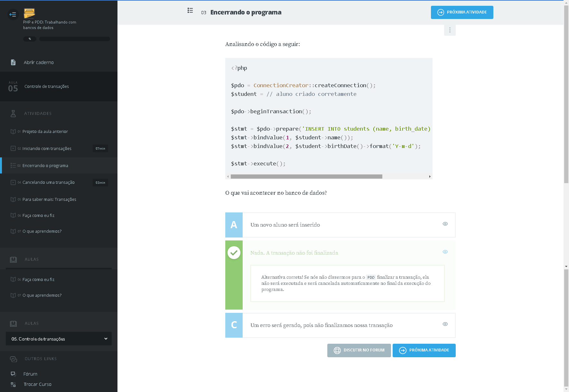Select alternative A letter box

tap(234, 225)
